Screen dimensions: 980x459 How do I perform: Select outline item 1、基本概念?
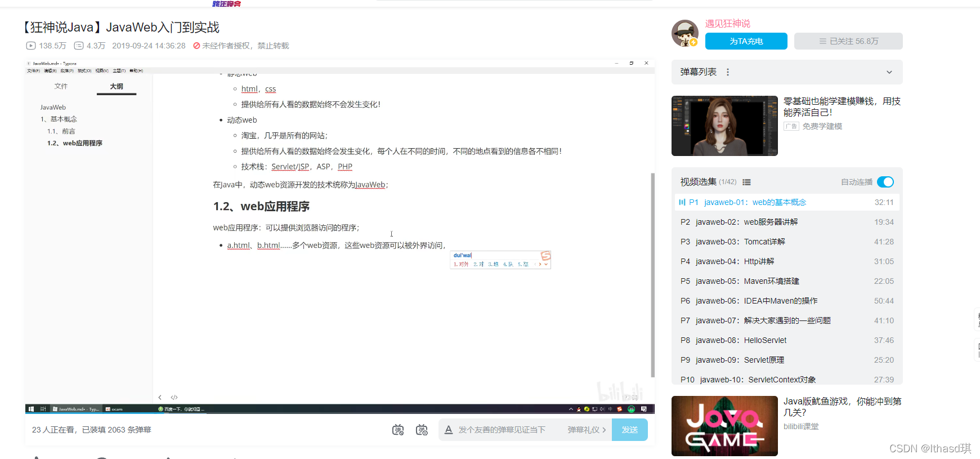pos(59,119)
